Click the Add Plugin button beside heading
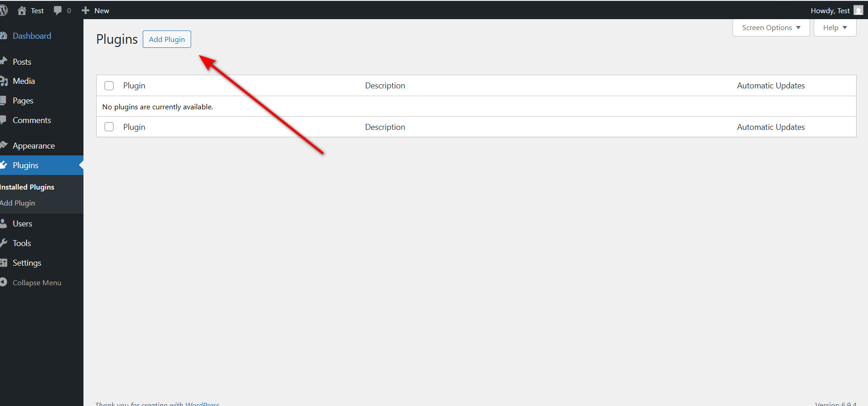 click(x=167, y=39)
